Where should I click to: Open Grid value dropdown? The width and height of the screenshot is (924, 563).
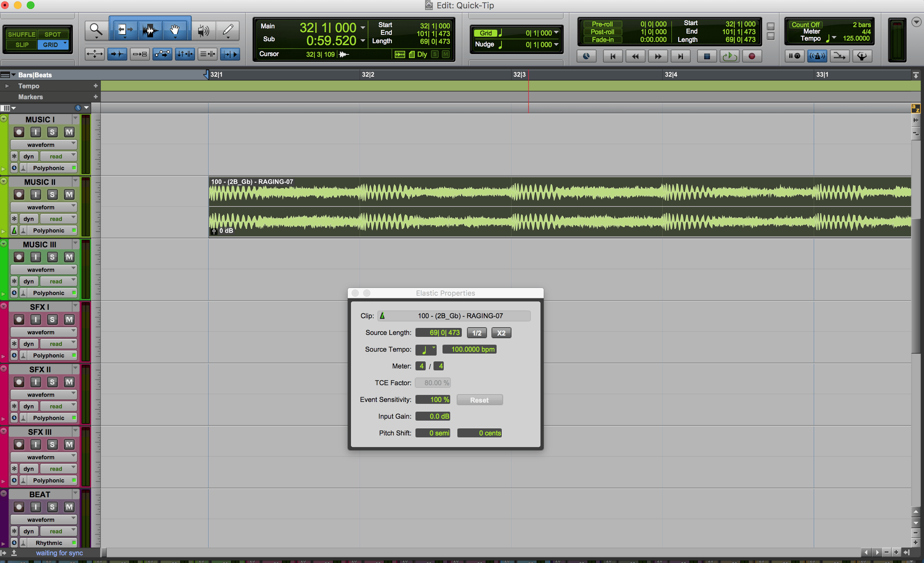click(x=556, y=33)
